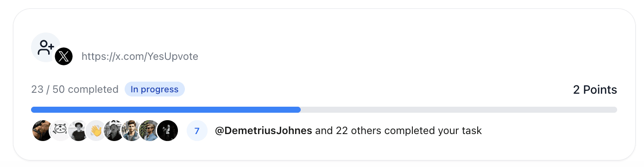Click the 2 Points label
Viewport: 644px width, 167px height.
click(595, 90)
